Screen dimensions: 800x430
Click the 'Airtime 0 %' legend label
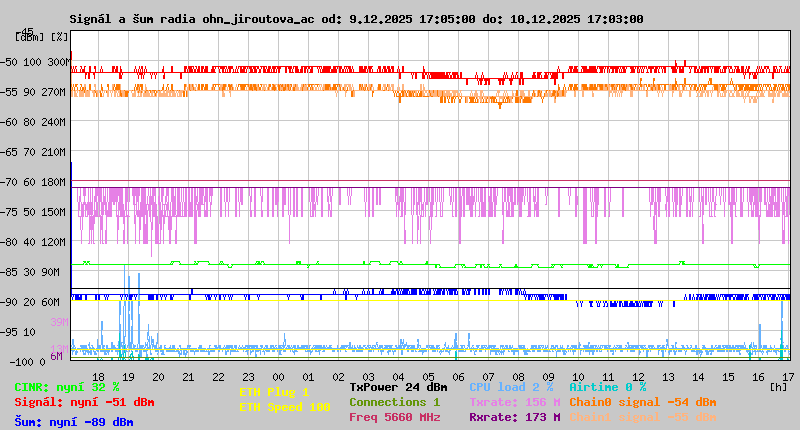pyautogui.click(x=608, y=387)
